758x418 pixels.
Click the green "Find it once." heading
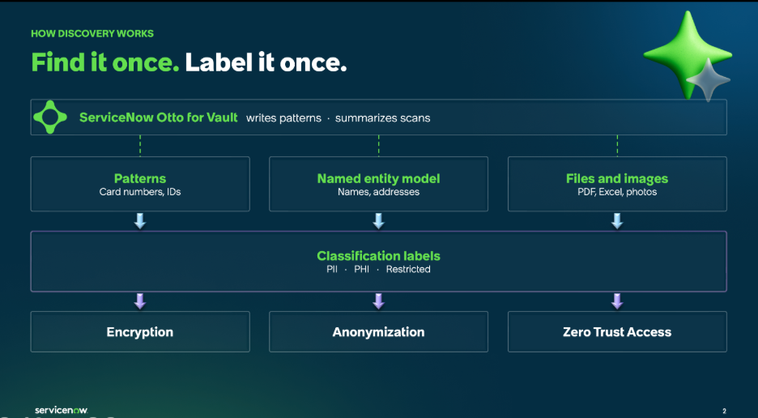[x=105, y=62]
